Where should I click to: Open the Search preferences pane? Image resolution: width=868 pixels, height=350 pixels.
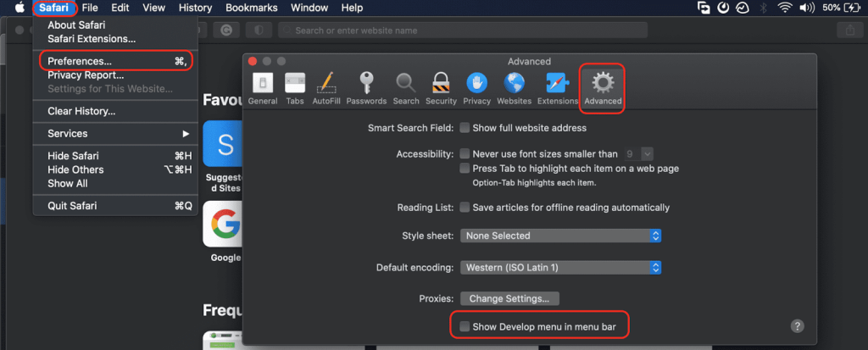pos(406,89)
